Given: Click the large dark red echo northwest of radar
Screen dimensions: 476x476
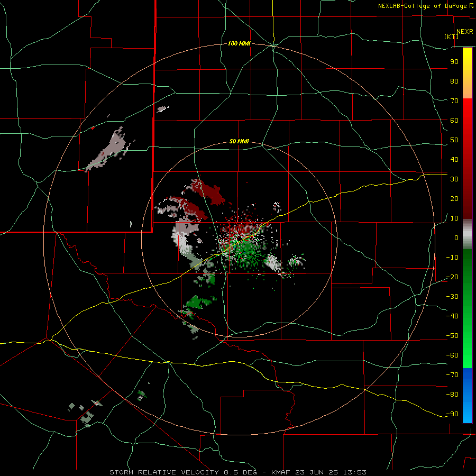Looking at the screenshot, I should (x=213, y=192).
